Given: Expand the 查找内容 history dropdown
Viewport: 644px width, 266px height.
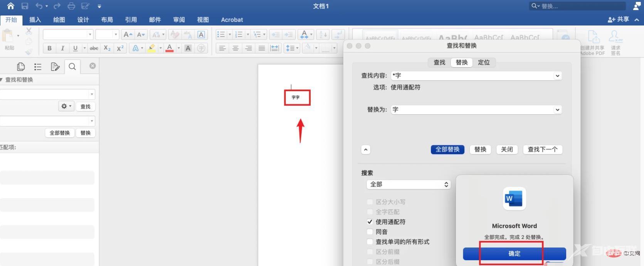Looking at the screenshot, I should (x=557, y=76).
